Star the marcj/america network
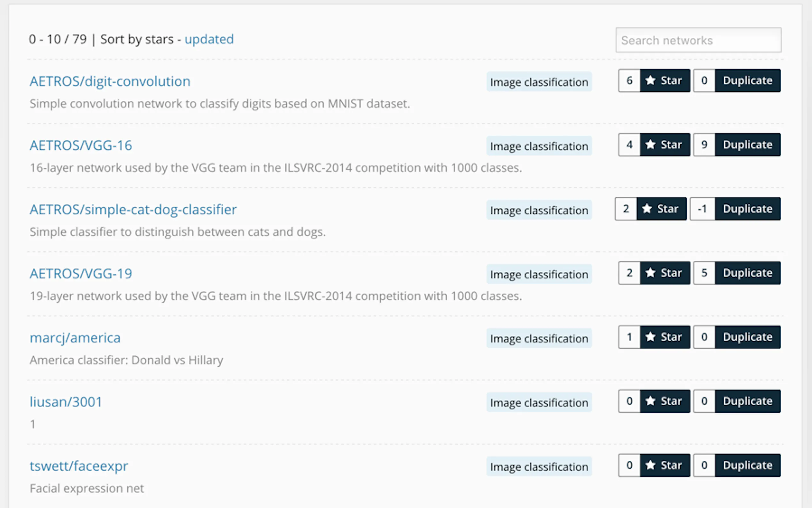 pyautogui.click(x=665, y=337)
